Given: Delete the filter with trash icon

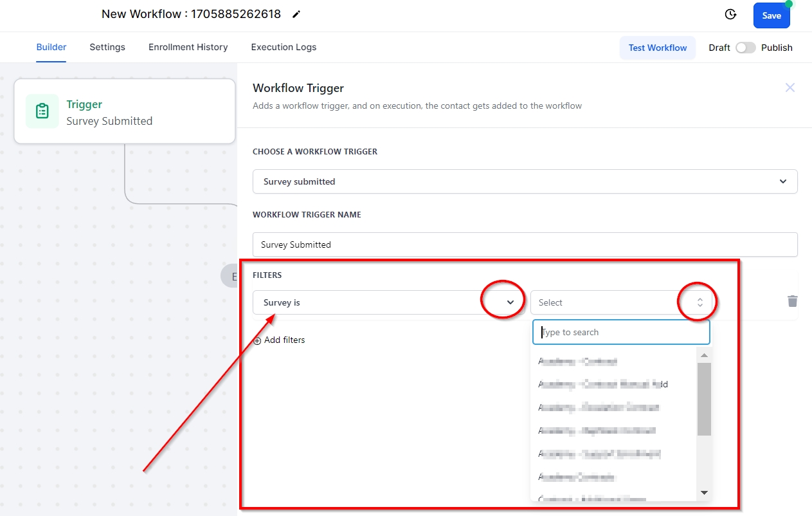Looking at the screenshot, I should pyautogui.click(x=792, y=301).
